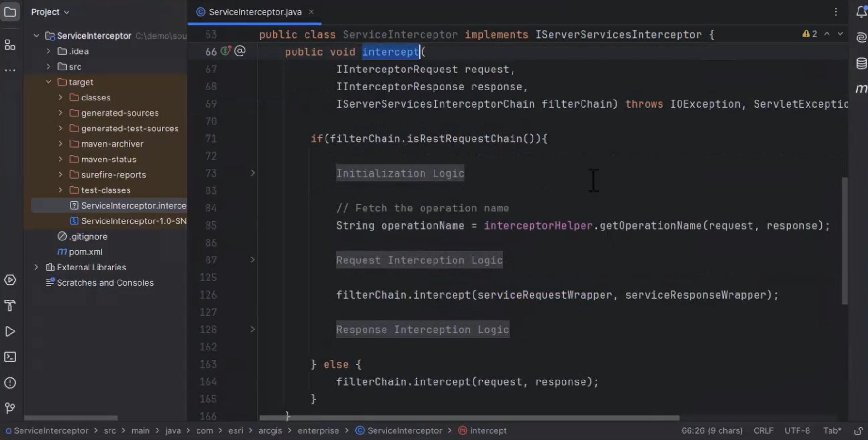Image resolution: width=868 pixels, height=440 pixels.
Task: Click the override gutter icon on line 66
Action: [x=225, y=51]
